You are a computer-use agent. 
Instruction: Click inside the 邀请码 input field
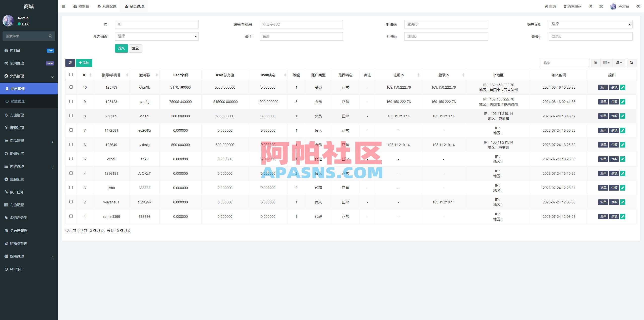[x=446, y=24]
